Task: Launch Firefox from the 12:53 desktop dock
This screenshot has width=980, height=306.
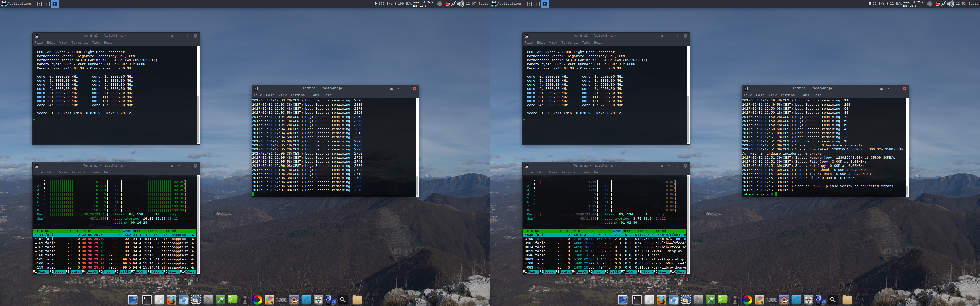Action: tap(661, 300)
